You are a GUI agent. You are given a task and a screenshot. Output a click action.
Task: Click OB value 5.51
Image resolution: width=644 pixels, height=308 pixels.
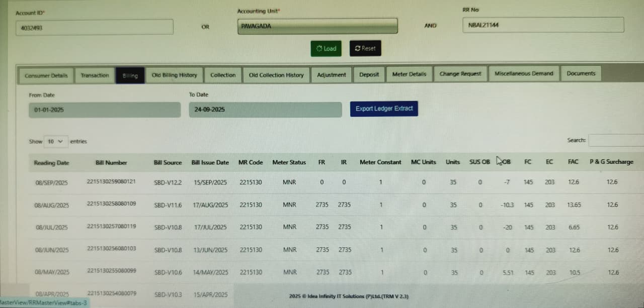click(508, 272)
